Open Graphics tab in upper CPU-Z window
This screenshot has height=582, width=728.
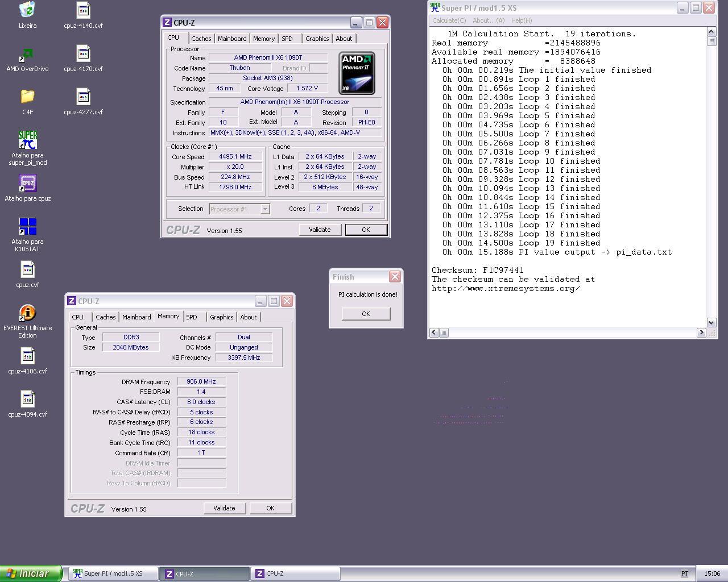point(317,39)
